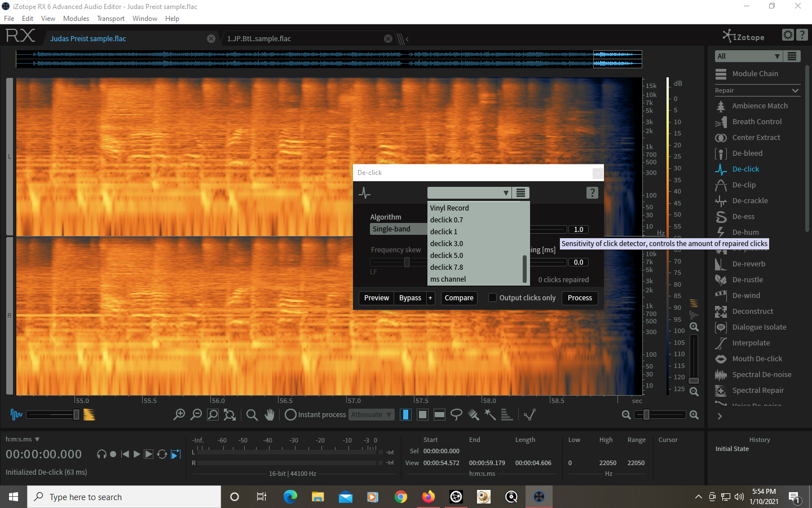Show more tabs arrow

tap(407, 39)
